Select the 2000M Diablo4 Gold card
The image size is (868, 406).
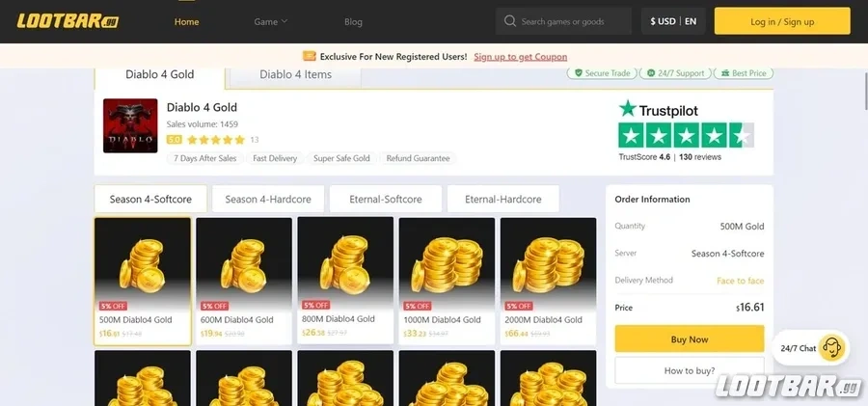549,282
